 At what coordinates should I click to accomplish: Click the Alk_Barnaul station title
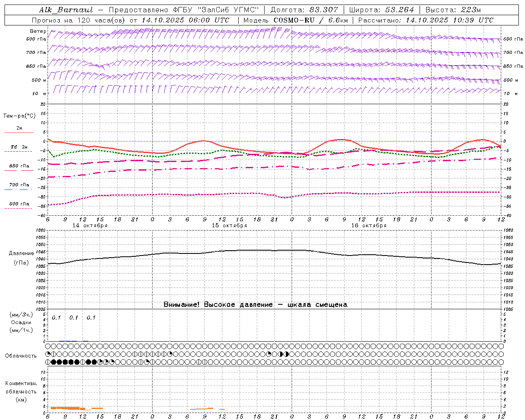click(66, 10)
